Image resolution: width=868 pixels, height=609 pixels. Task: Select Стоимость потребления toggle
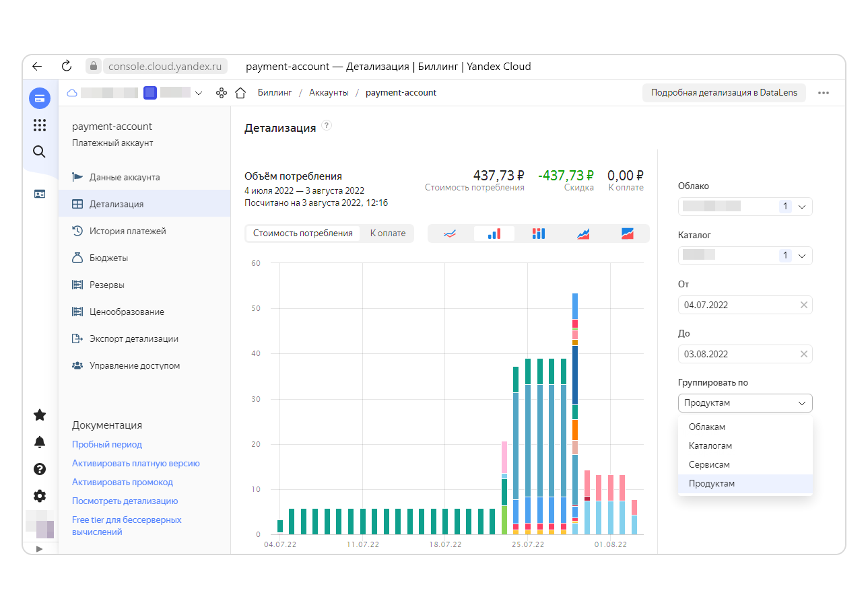click(x=303, y=234)
